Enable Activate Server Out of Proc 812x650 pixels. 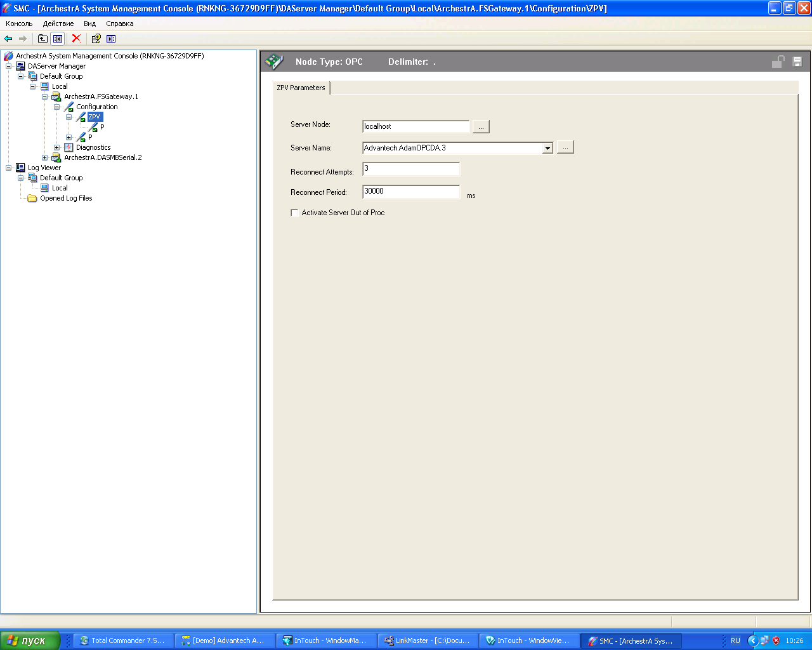pos(294,213)
